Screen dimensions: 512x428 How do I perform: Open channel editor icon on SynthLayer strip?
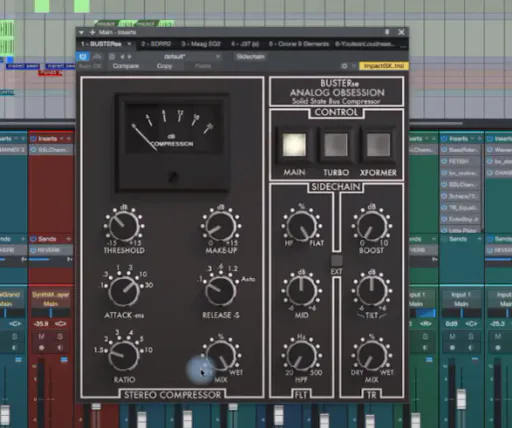(x=64, y=360)
